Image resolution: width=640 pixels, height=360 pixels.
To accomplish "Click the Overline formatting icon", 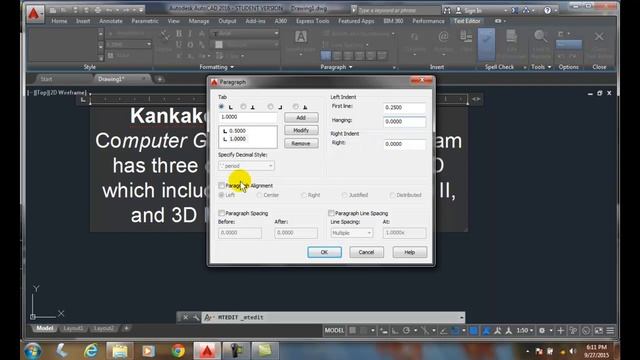I will point(190,45).
